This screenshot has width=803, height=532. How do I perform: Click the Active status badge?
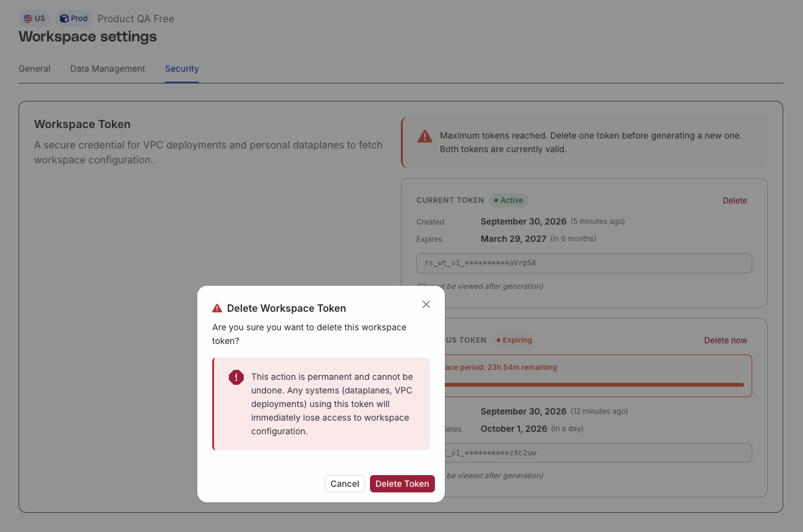509,200
